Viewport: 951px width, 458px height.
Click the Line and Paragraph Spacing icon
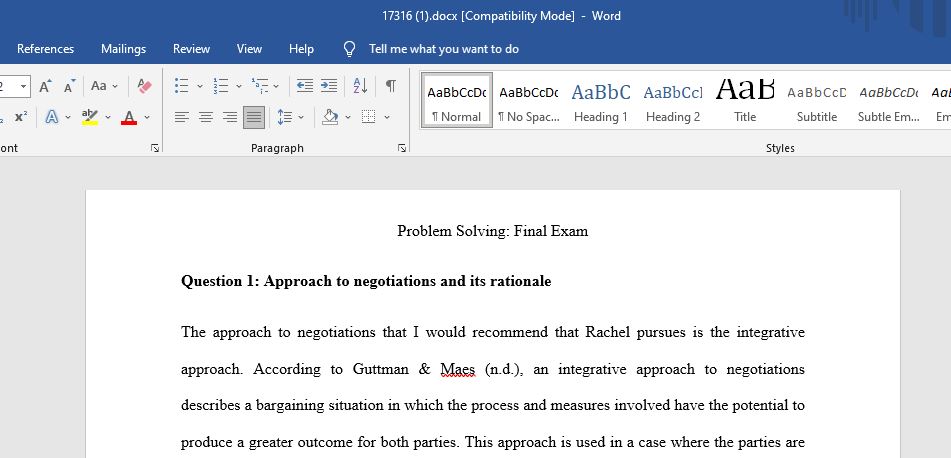click(x=284, y=117)
